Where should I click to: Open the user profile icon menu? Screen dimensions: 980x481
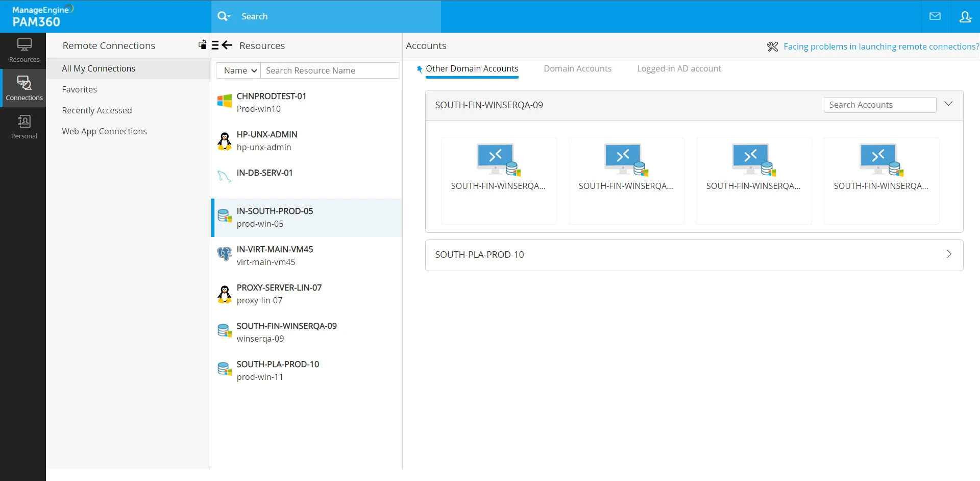[965, 16]
